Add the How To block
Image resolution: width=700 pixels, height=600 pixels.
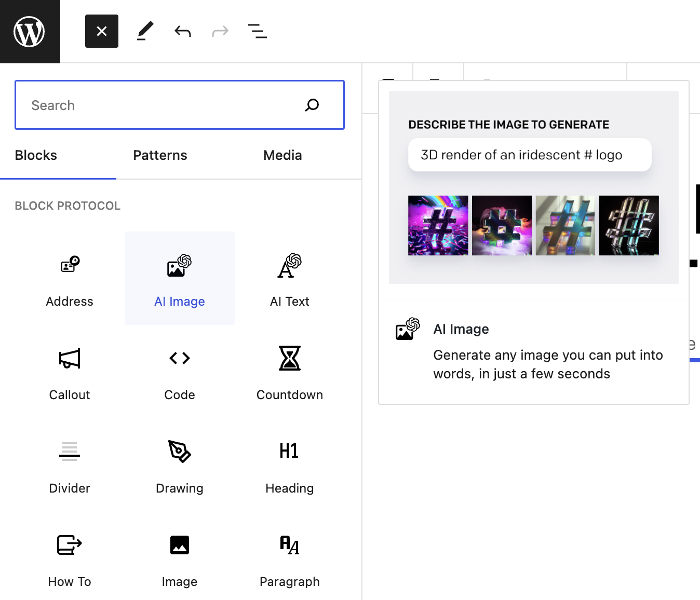click(70, 559)
